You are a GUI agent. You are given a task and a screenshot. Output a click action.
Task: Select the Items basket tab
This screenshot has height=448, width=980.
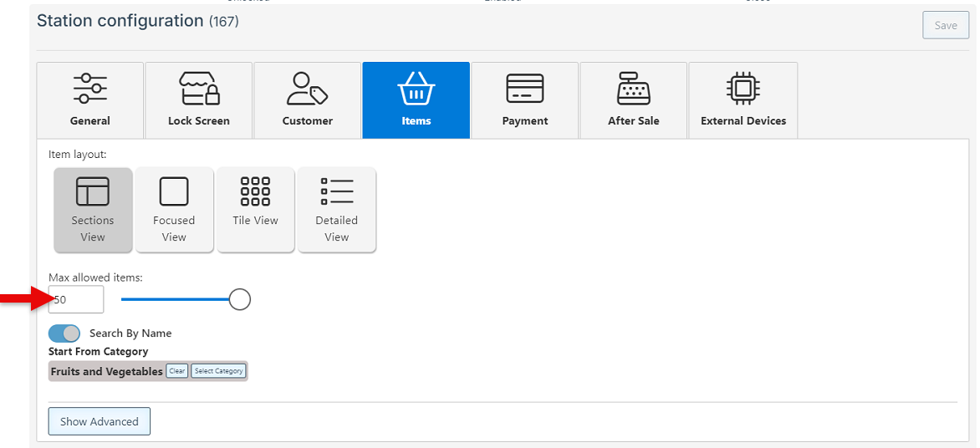pyautogui.click(x=416, y=100)
